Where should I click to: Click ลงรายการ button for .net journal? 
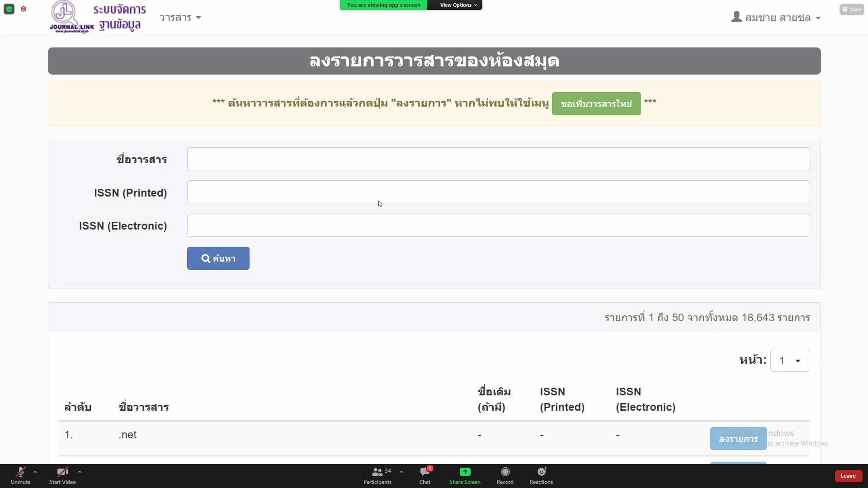738,439
